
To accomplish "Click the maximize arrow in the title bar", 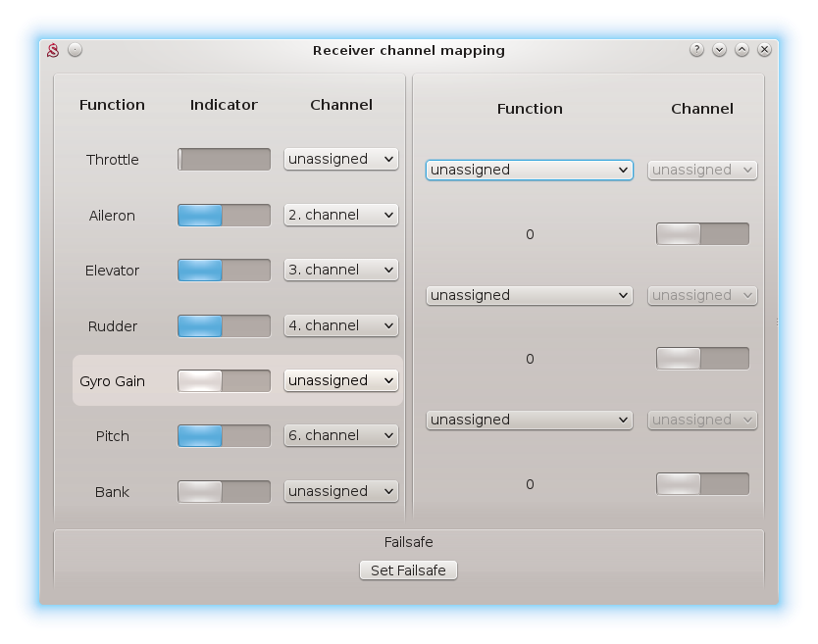I will coord(741,50).
